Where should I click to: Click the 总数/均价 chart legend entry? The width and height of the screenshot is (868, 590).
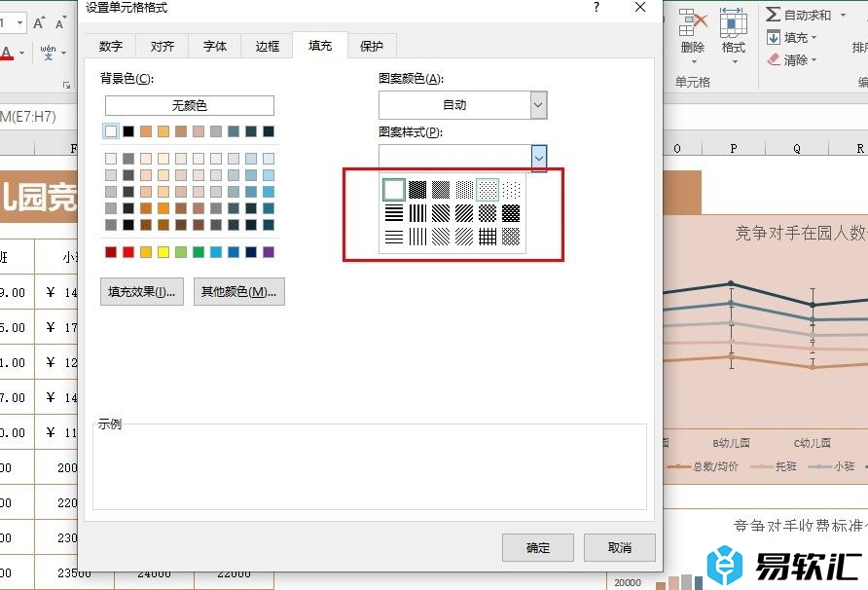703,466
